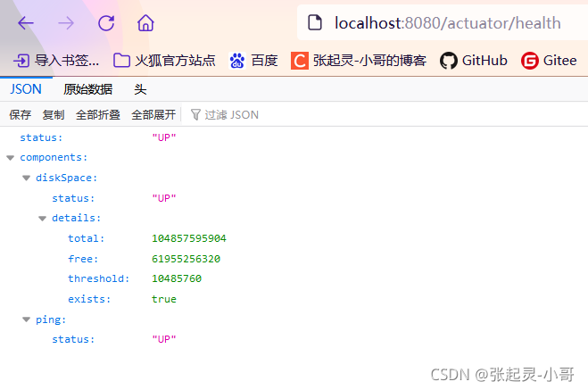Select the top-level "UP" status value

pyautogui.click(x=164, y=137)
